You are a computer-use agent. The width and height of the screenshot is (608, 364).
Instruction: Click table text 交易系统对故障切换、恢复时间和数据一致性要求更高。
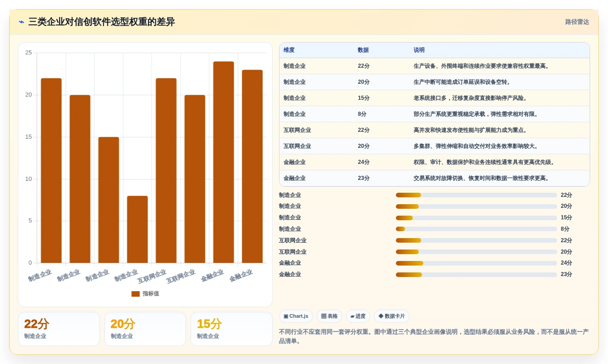click(x=482, y=178)
